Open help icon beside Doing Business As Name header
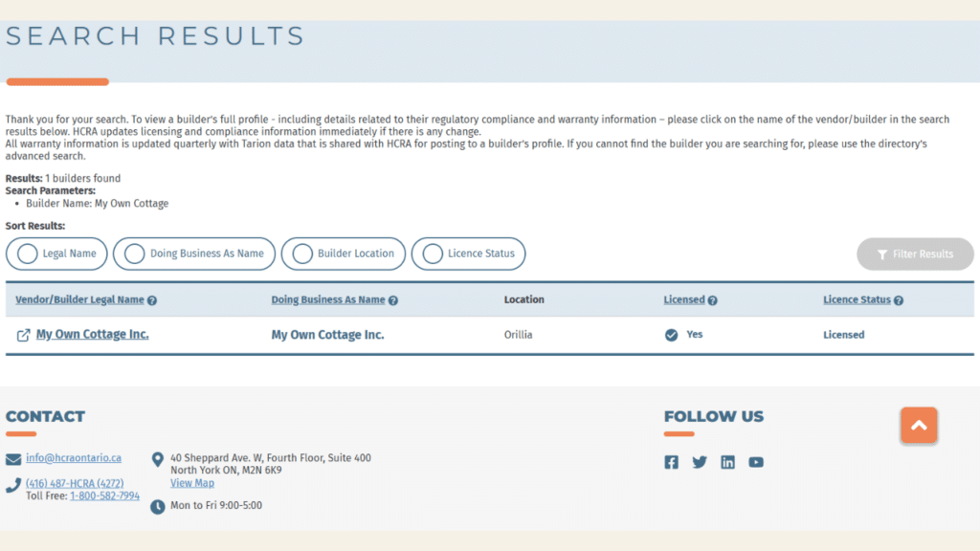Viewport: 980px width, 551px height. click(393, 300)
